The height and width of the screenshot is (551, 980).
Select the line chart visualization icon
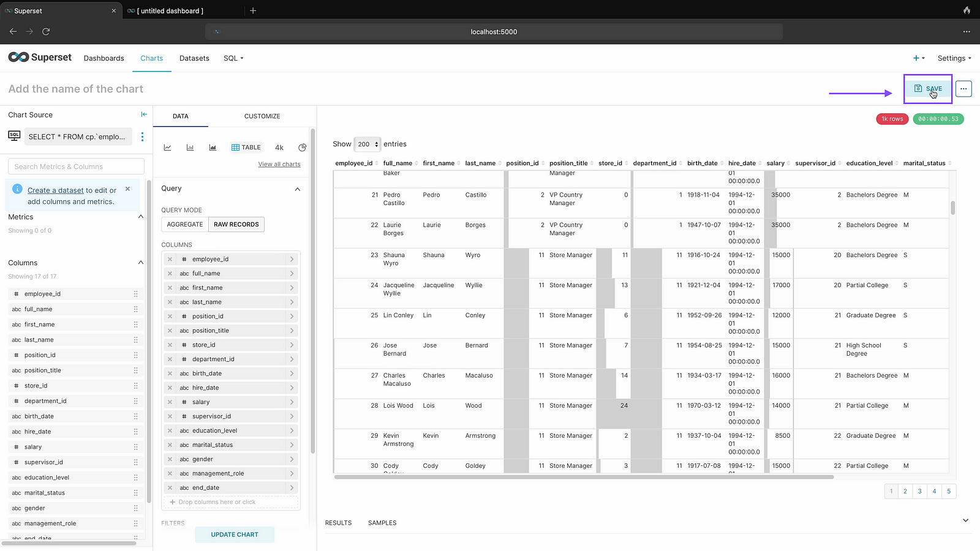coord(167,148)
